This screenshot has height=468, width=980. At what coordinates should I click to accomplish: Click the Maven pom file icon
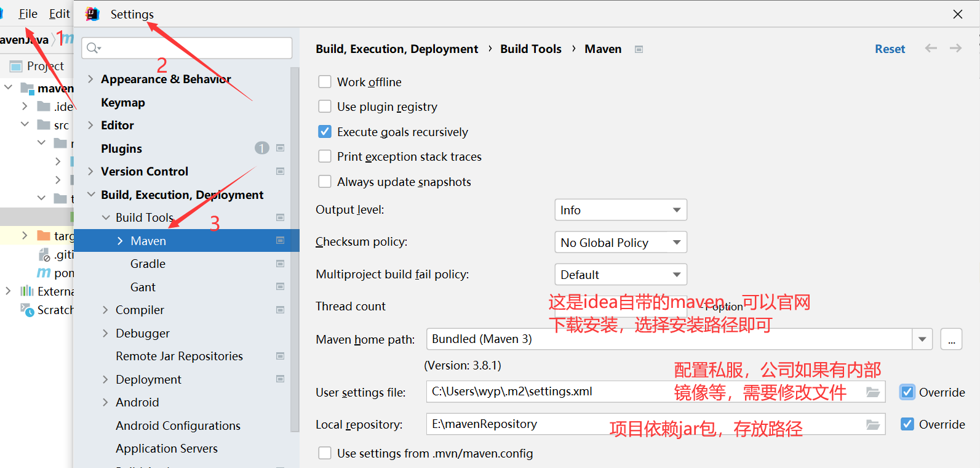pos(44,272)
